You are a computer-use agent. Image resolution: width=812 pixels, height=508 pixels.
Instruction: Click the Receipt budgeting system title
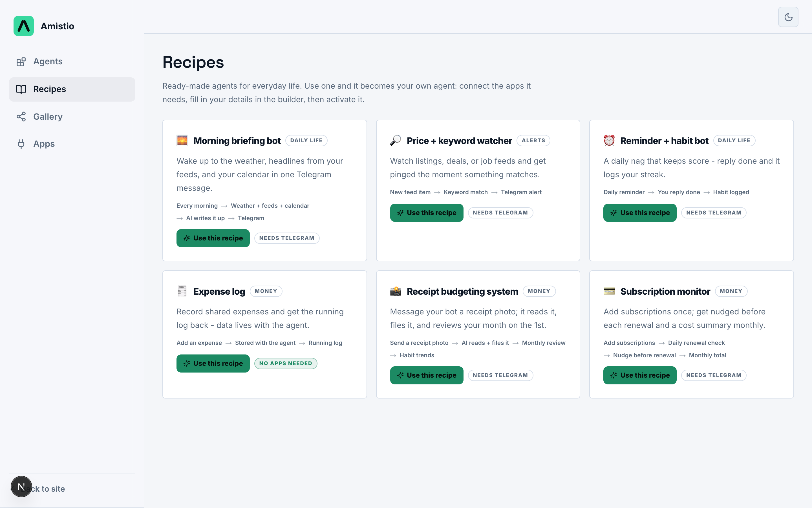(x=462, y=291)
